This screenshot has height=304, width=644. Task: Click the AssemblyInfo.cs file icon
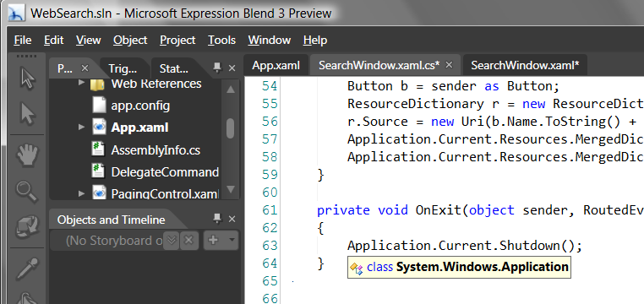(99, 149)
